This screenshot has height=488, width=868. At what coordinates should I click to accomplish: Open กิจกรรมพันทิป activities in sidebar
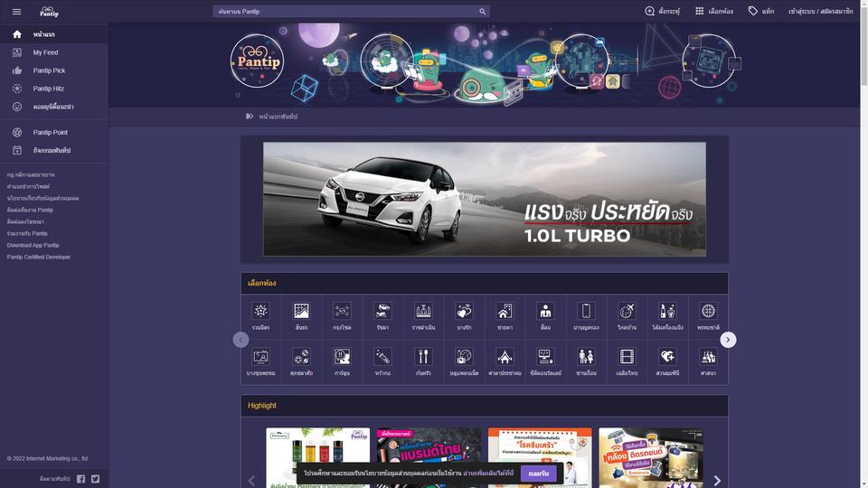pyautogui.click(x=54, y=151)
